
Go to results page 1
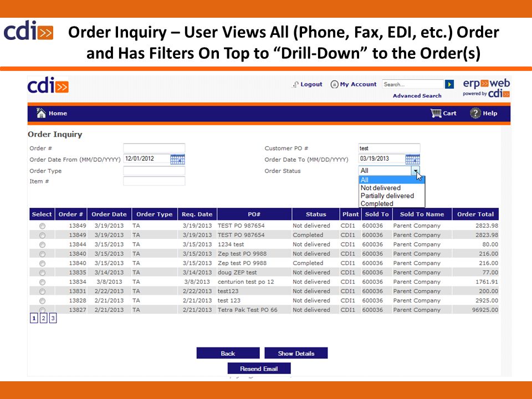(x=34, y=318)
